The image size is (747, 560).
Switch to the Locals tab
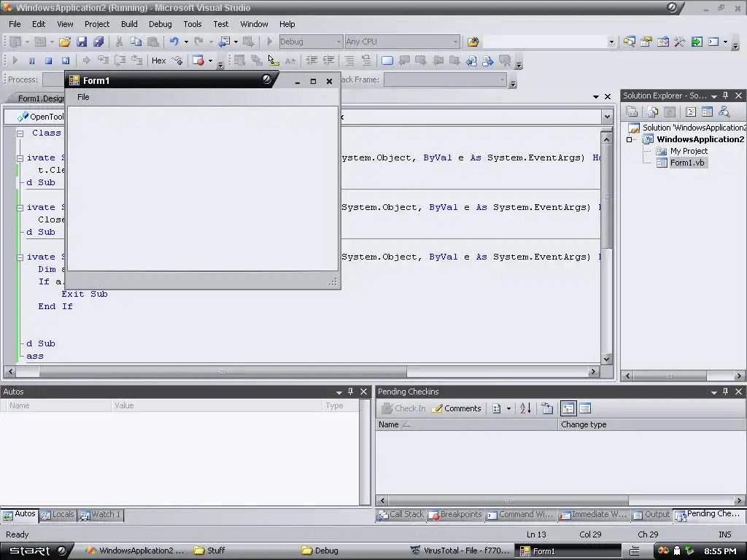pyautogui.click(x=58, y=515)
